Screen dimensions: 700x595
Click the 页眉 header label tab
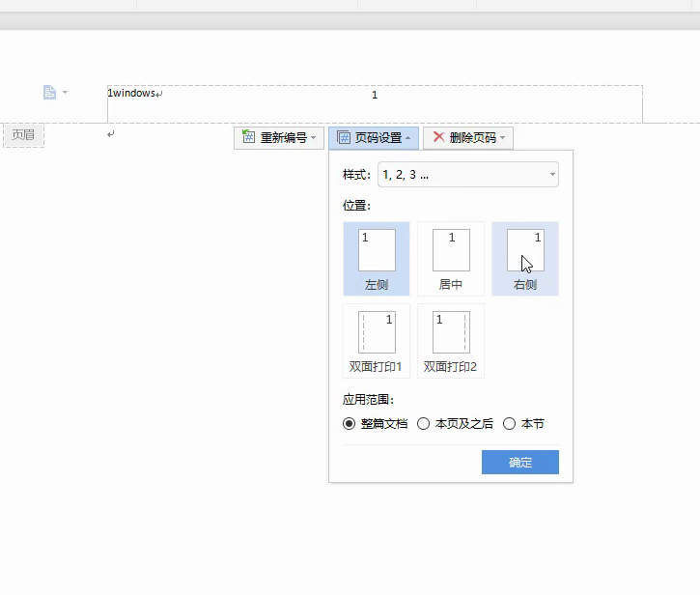point(23,135)
